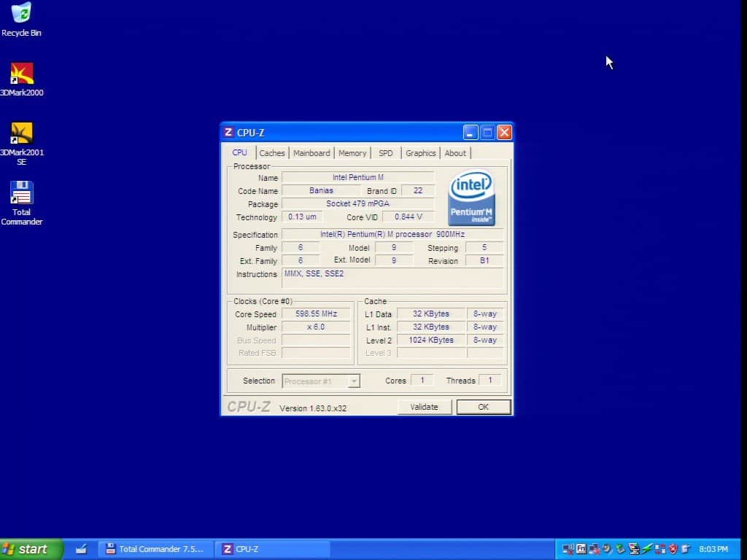Click the Instructions text MMX, SSE, SSE2
Screen dimensions: 747x560
tap(314, 273)
